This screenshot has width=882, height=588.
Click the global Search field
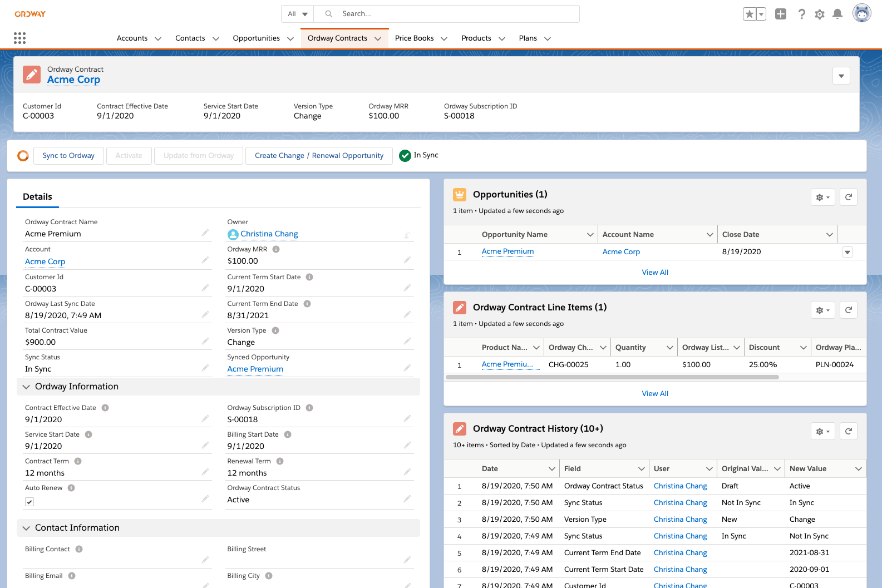(x=446, y=14)
